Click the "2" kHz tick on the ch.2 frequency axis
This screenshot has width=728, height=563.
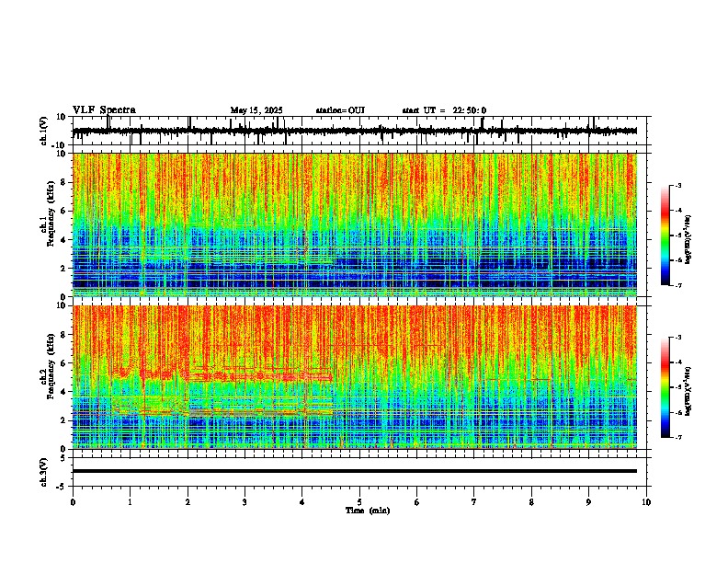coord(63,420)
